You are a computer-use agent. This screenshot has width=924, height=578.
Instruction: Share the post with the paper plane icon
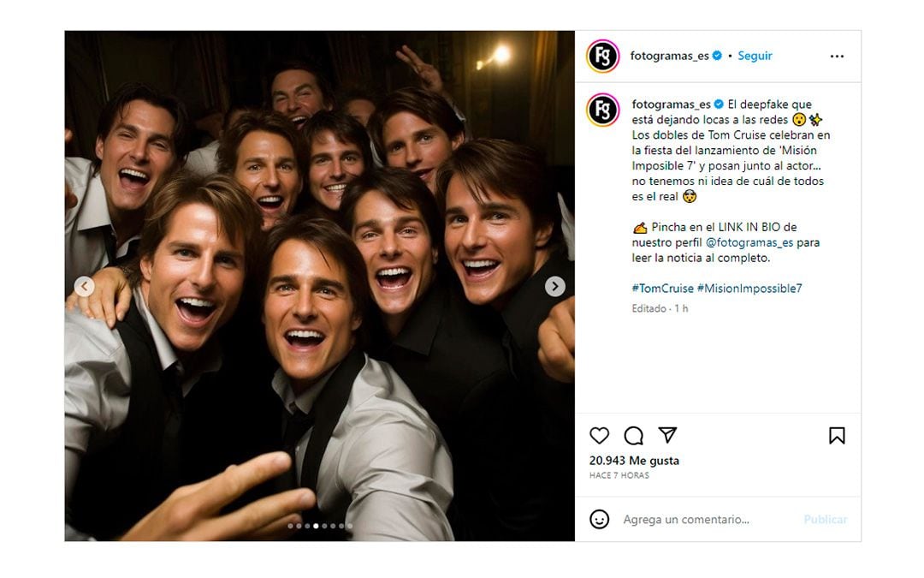(x=667, y=435)
